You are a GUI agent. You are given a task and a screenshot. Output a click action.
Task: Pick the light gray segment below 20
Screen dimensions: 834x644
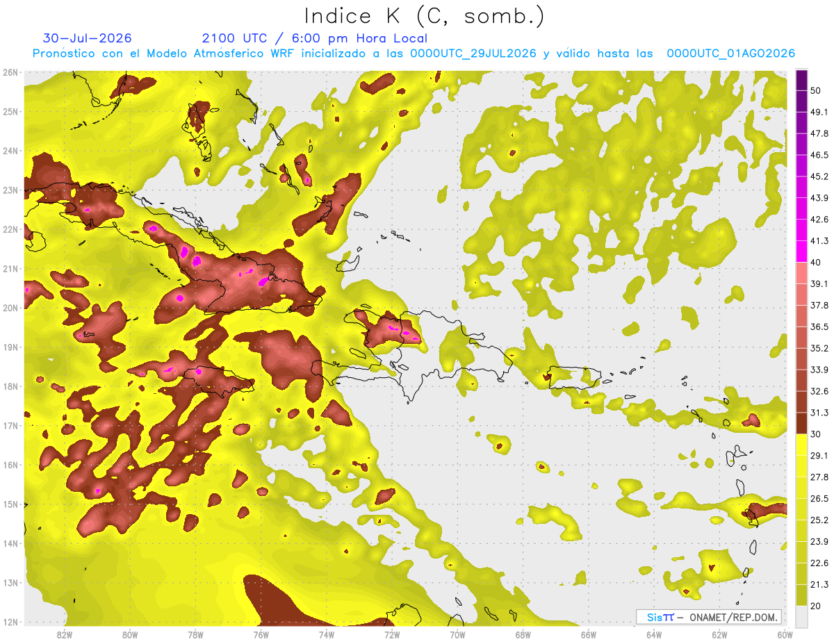(x=801, y=616)
